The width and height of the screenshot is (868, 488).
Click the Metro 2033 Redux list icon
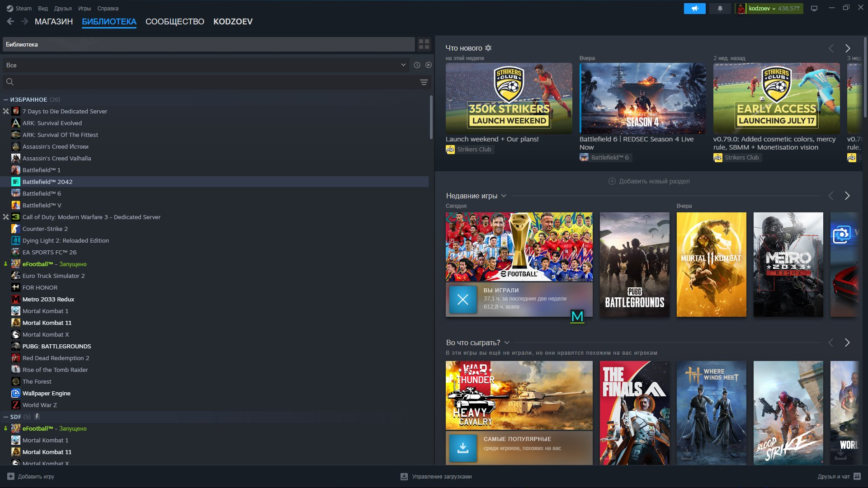[16, 299]
